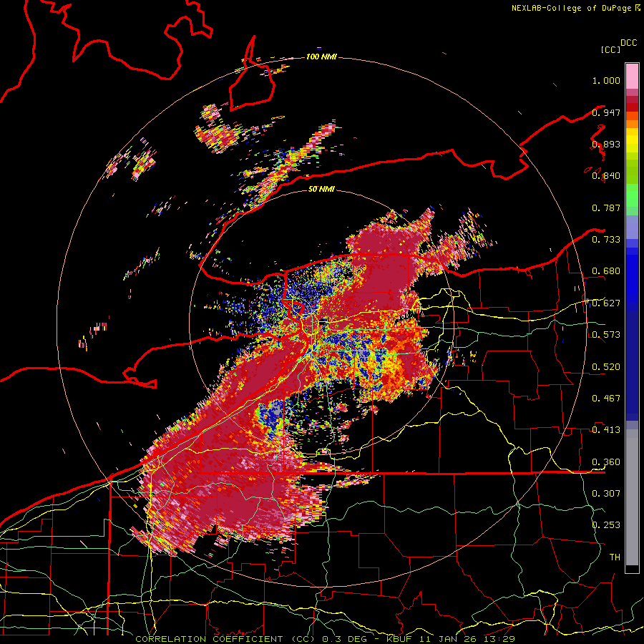Screen dimensions: 644x644
Task: Click the CORRELATION COEFFICIENT (CC) caption text
Action: pos(225,639)
